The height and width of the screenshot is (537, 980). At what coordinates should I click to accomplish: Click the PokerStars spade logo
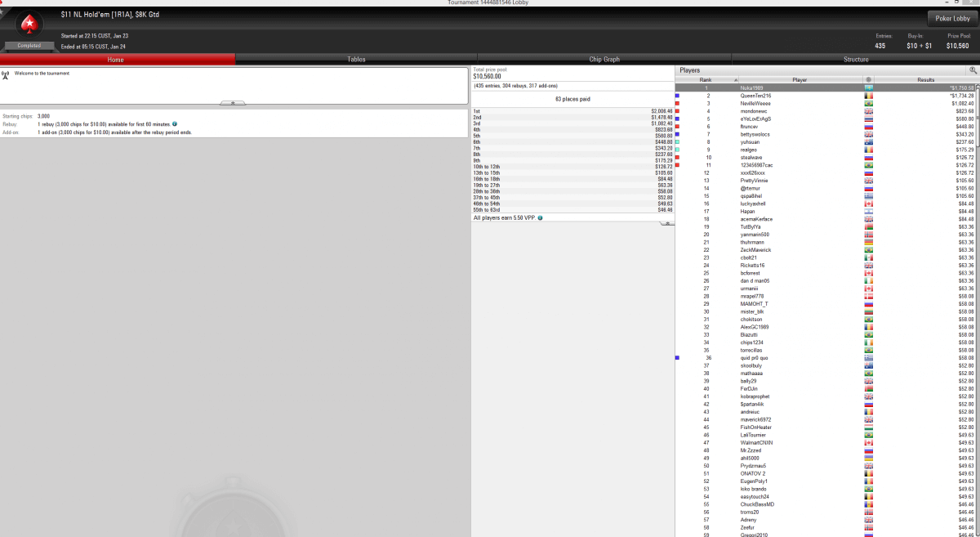coord(30,24)
